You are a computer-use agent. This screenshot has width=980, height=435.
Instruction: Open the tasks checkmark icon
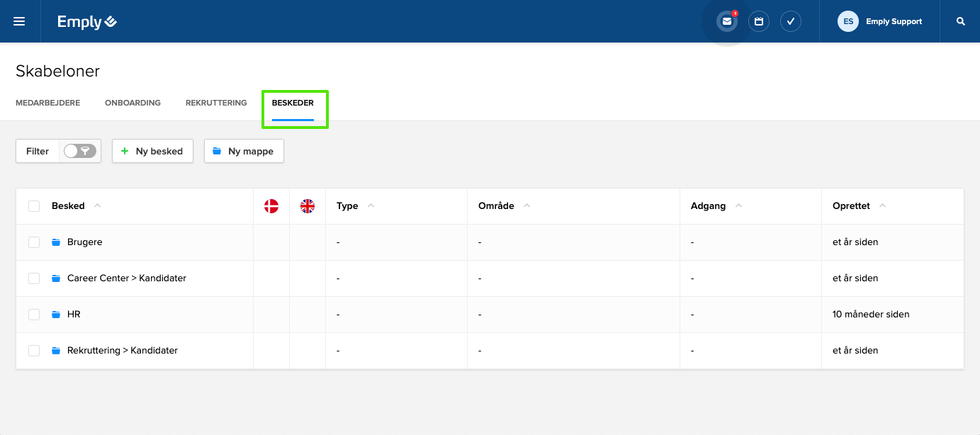click(x=791, y=21)
